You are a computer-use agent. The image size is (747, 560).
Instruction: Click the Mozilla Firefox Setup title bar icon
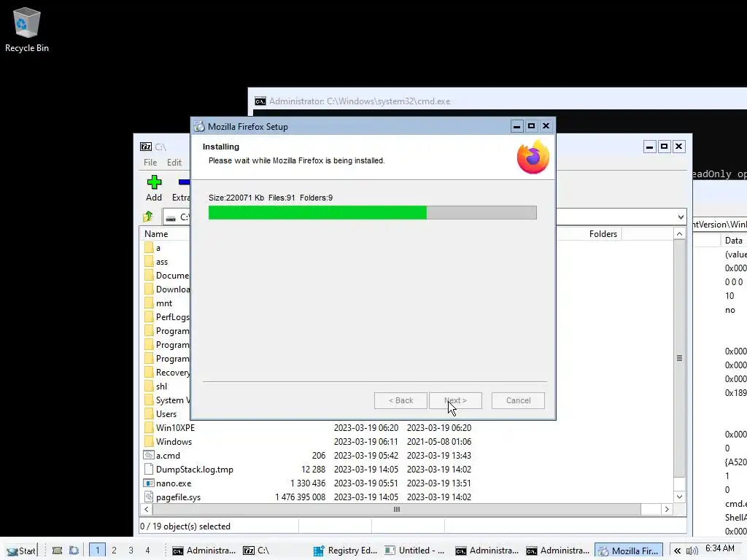pos(199,126)
